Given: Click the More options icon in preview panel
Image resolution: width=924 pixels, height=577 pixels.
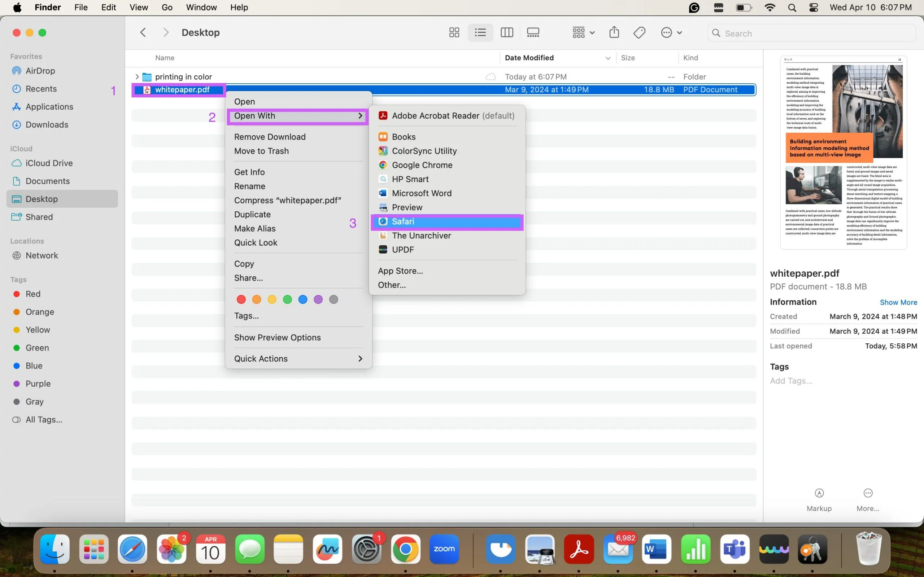Looking at the screenshot, I should pos(867,493).
